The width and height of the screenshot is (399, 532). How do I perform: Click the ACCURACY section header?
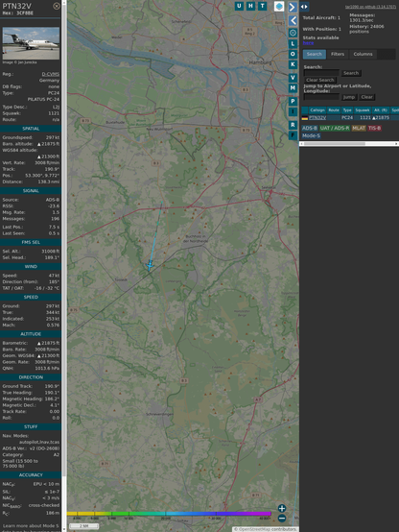(31, 475)
